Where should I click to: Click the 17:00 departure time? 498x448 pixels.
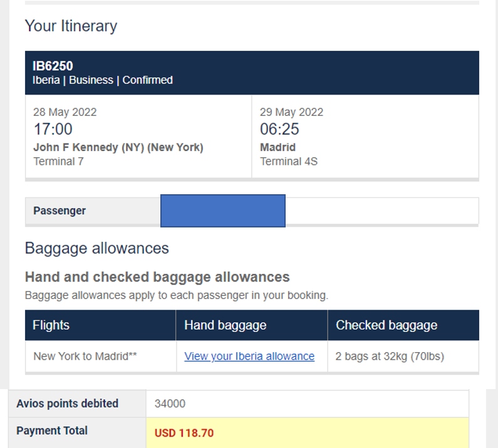coord(53,130)
